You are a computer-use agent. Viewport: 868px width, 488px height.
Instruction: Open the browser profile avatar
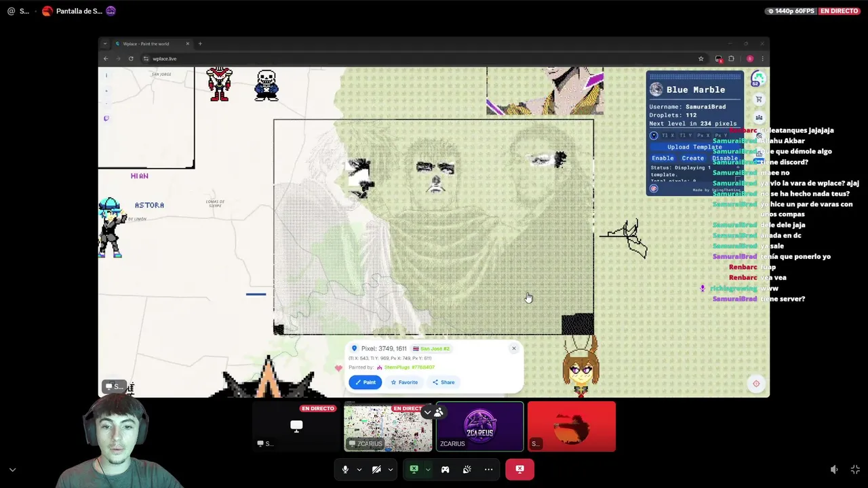click(750, 58)
